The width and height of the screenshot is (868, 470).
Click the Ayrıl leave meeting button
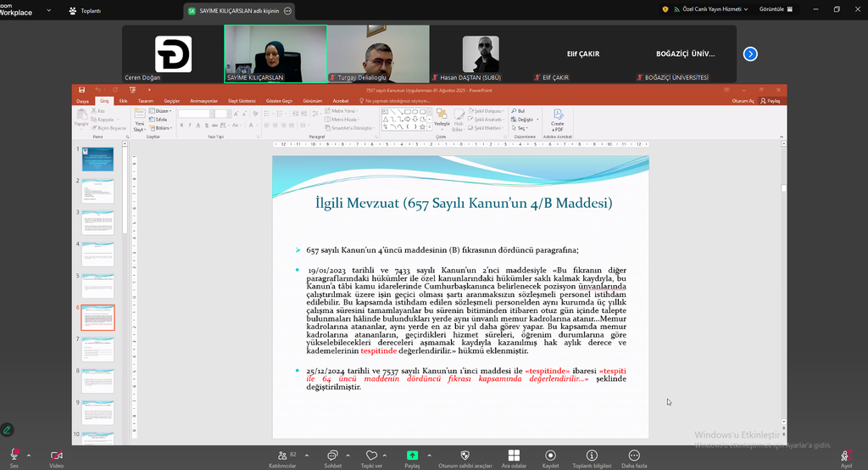(x=847, y=458)
